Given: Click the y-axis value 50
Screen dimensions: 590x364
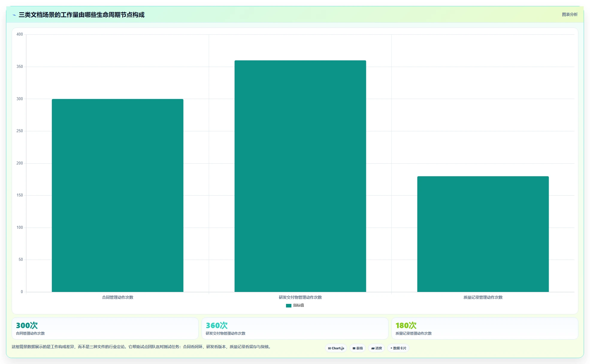Looking at the screenshot, I should point(21,260).
